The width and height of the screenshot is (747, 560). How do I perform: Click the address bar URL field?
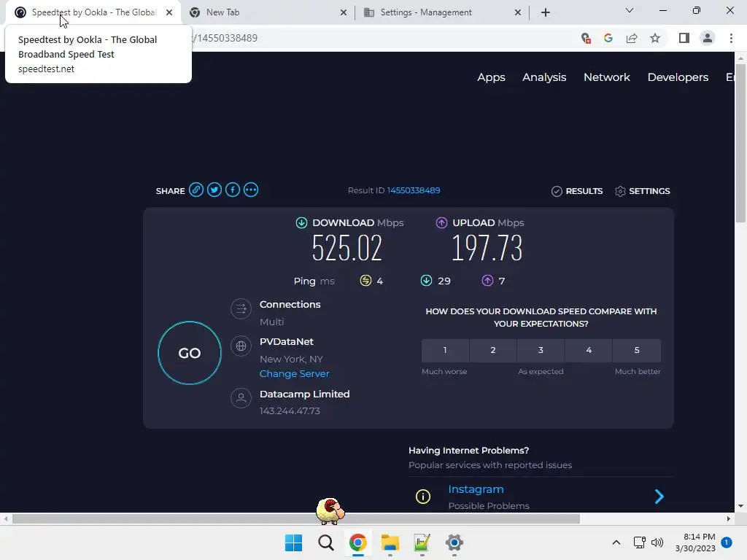(381, 38)
